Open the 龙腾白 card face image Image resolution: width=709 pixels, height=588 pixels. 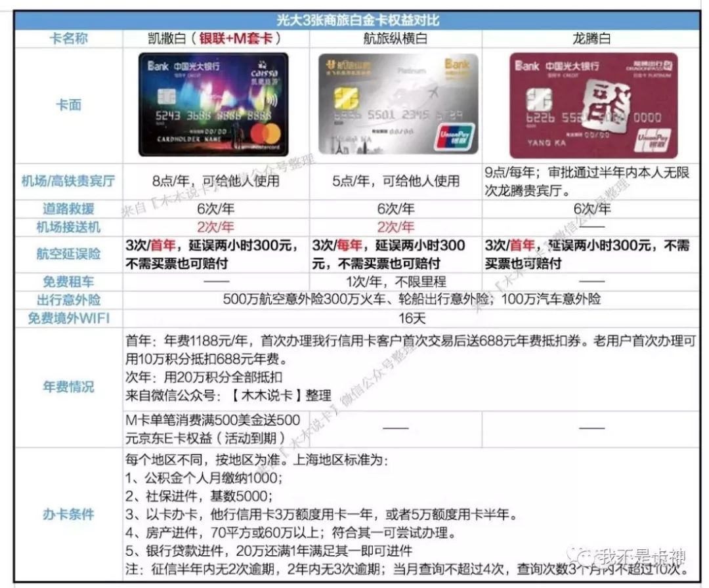[x=593, y=106]
